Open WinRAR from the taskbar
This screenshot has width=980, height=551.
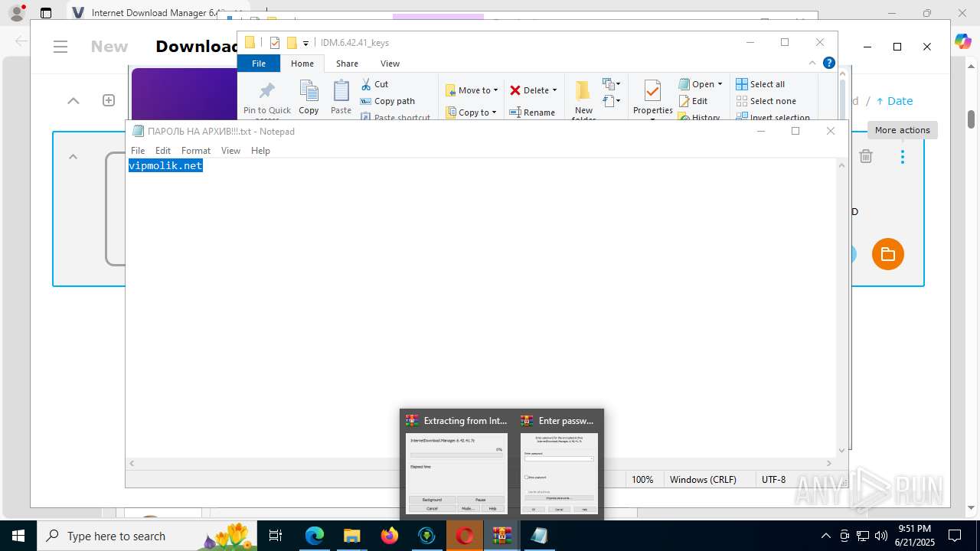(501, 536)
